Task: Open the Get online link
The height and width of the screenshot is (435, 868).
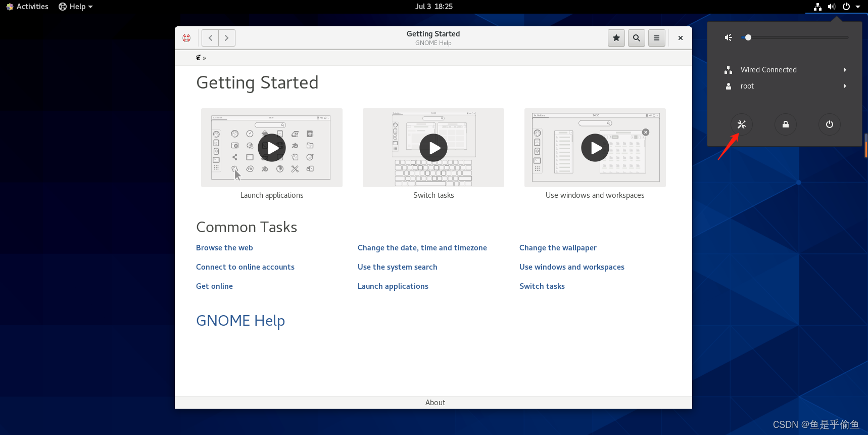Action: pyautogui.click(x=214, y=286)
